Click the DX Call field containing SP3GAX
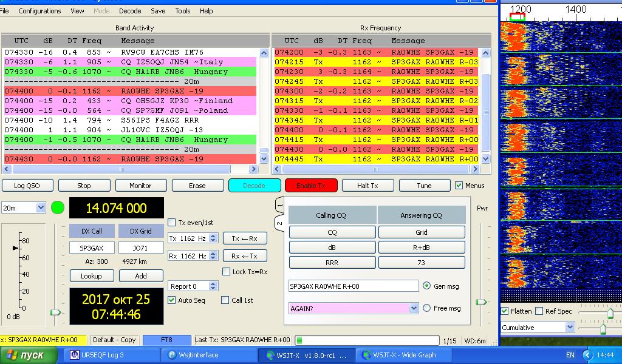The width and height of the screenshot is (622, 364). point(92,248)
